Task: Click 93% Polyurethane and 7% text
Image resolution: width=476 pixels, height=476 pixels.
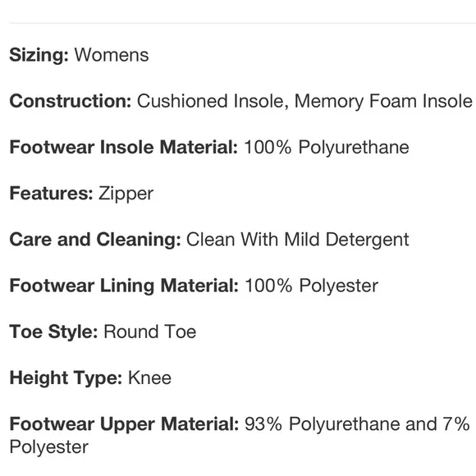Action: click(x=357, y=424)
